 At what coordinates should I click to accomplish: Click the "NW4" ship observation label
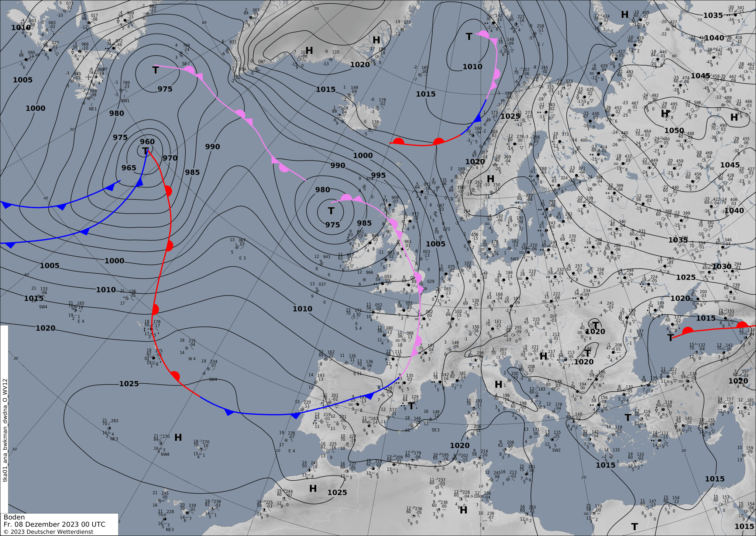point(165,454)
